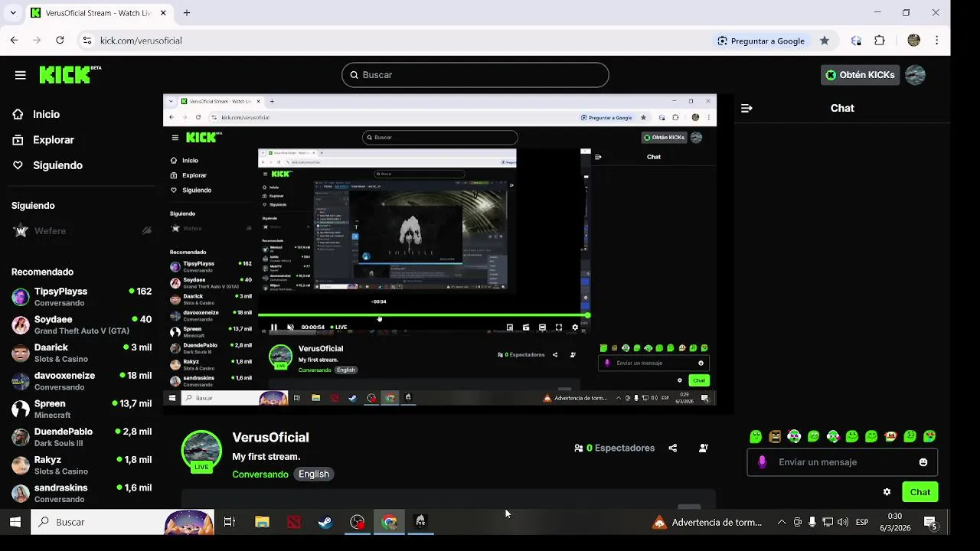Click the address bar kick.com/verusoficial
The image size is (980, 551).
[141, 41]
